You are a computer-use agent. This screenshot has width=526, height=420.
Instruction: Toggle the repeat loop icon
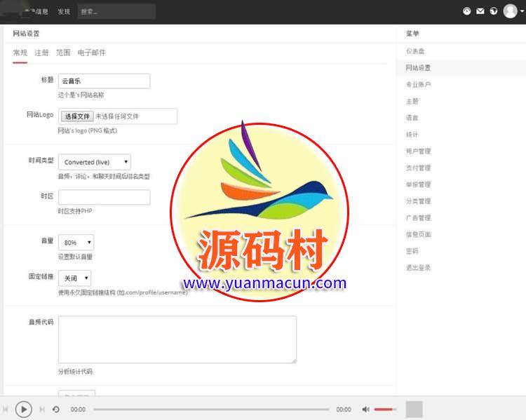[x=56, y=409]
